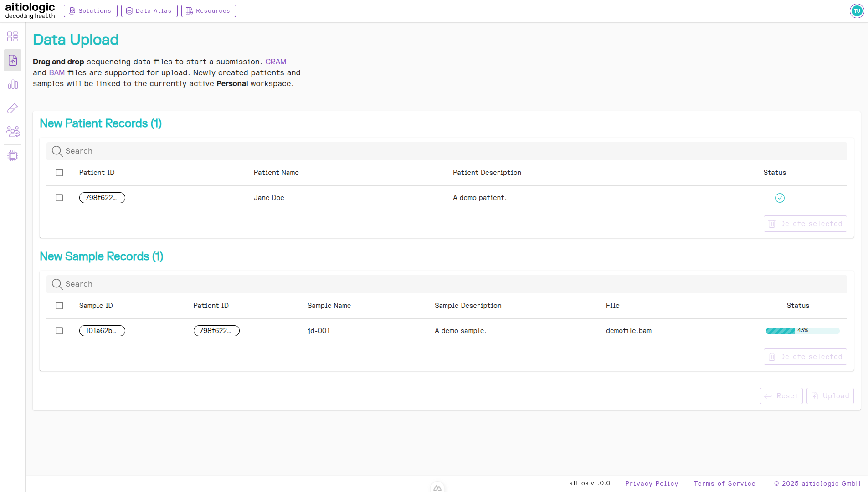
Task: Open the Privacy Policy link
Action: point(652,483)
